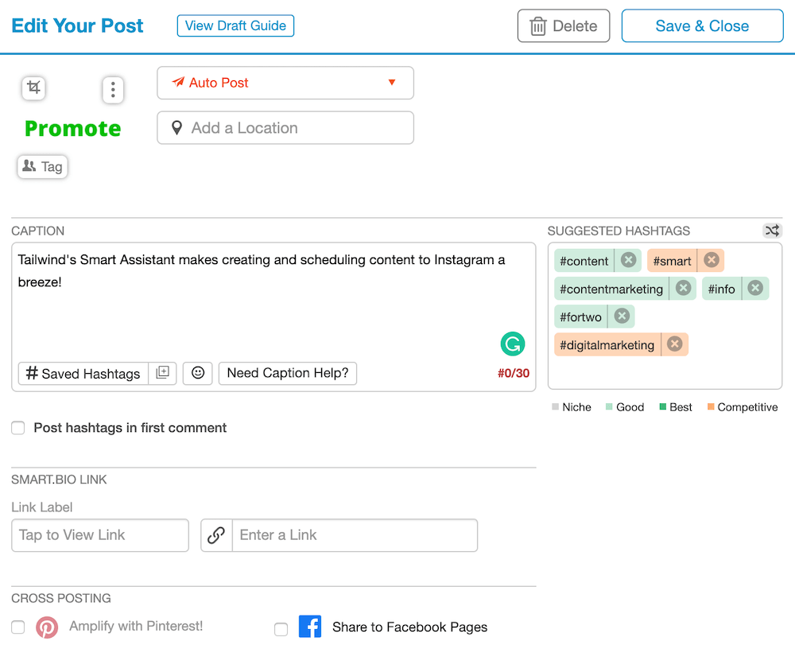Click the Enter a Link field
The height and width of the screenshot is (672, 795).
[355, 535]
